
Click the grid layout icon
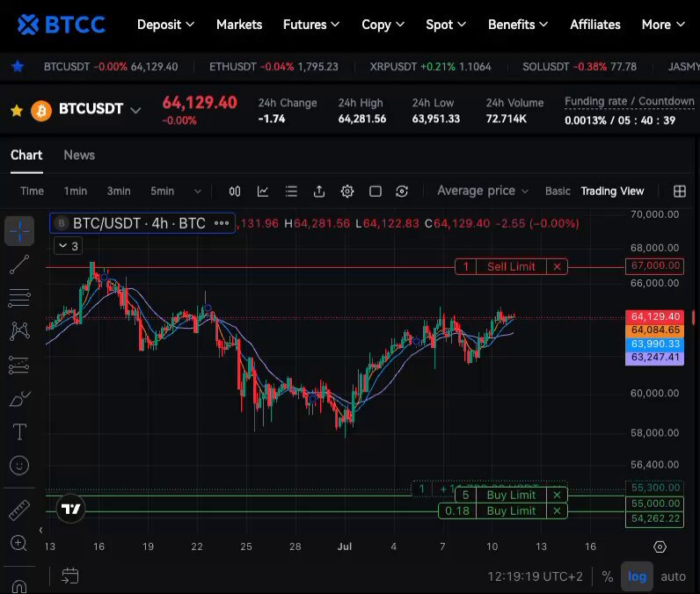click(x=680, y=192)
